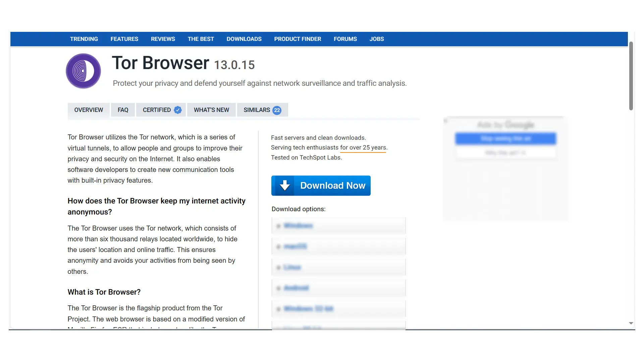Image resolution: width=644 pixels, height=362 pixels.
Task: Click the version number 13.0.15
Action: click(234, 65)
